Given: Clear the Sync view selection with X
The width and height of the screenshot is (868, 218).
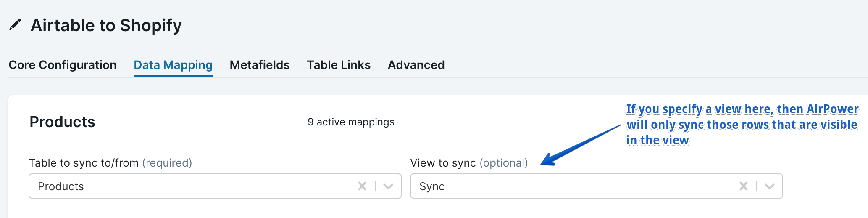Looking at the screenshot, I should [743, 186].
